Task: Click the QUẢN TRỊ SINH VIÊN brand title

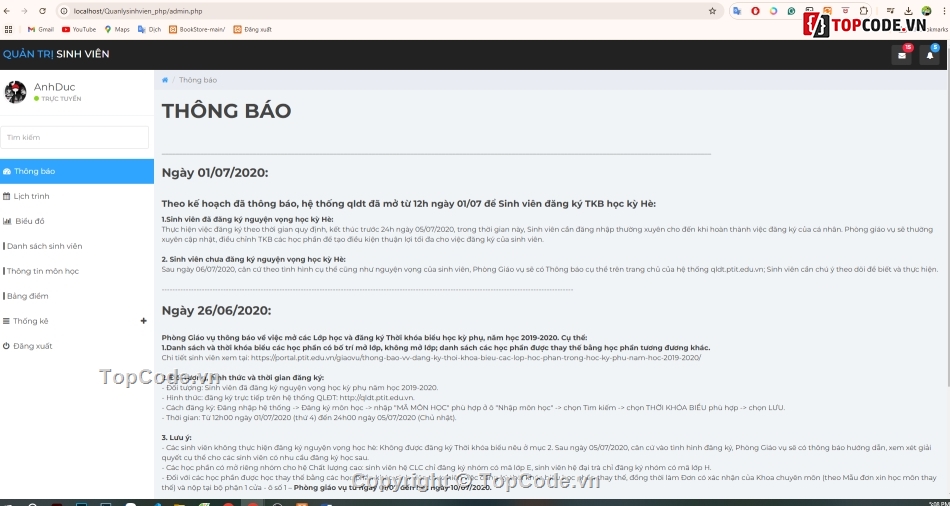Action: click(x=56, y=54)
